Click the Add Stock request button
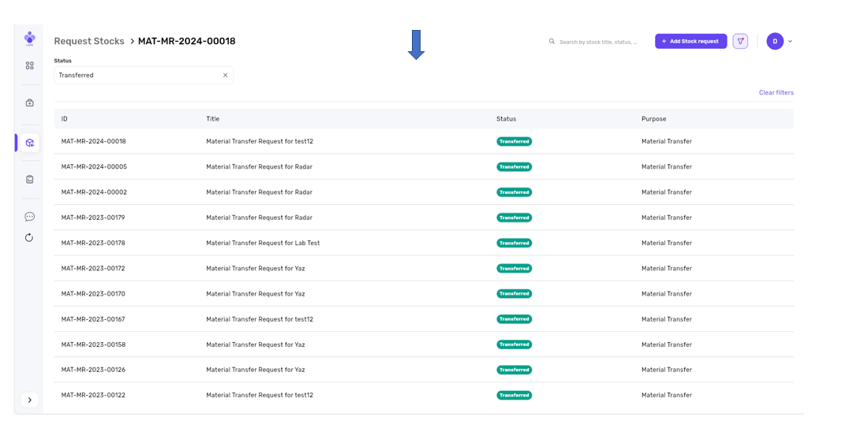This screenshot has height=443, width=868. coord(690,42)
